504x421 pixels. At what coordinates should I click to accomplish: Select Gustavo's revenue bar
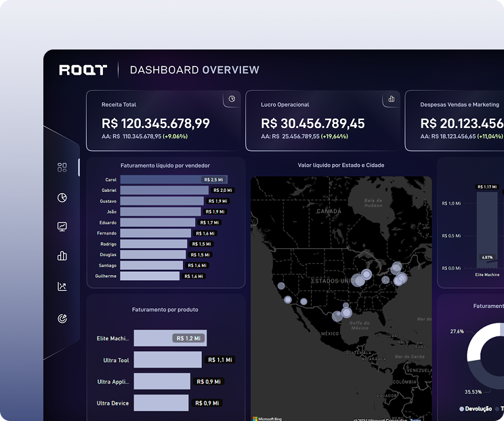[x=162, y=201]
